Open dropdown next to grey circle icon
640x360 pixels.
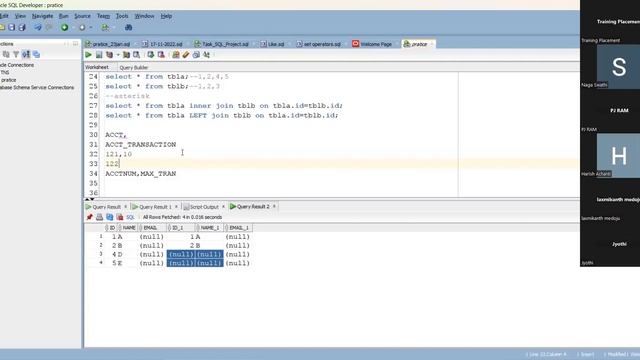click(91, 28)
